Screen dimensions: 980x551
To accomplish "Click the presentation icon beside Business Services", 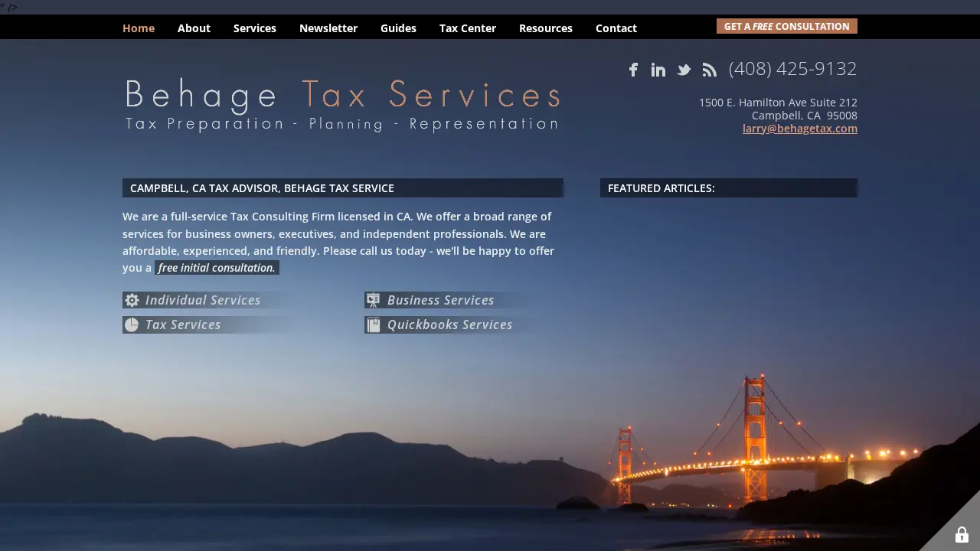I will (373, 300).
